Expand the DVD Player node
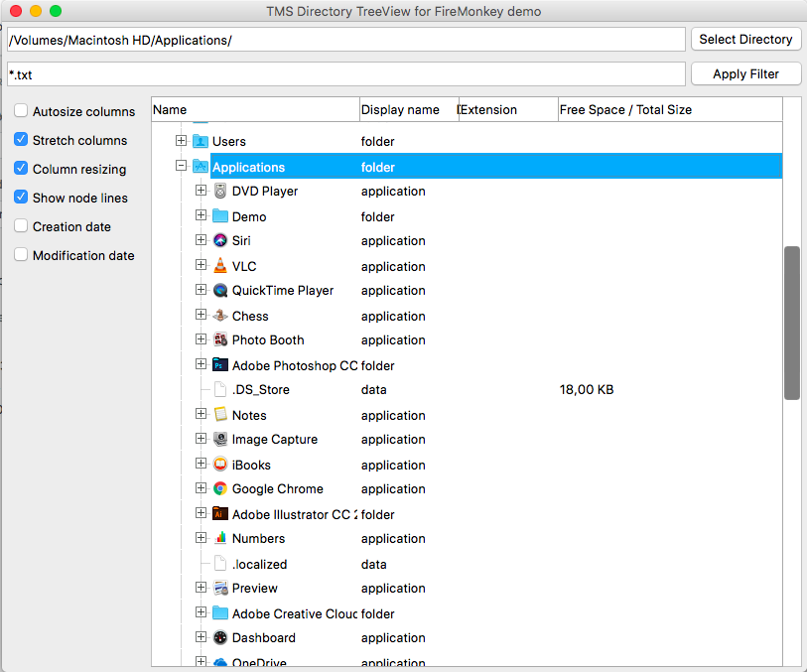Viewport: 807px width, 672px height. [201, 191]
